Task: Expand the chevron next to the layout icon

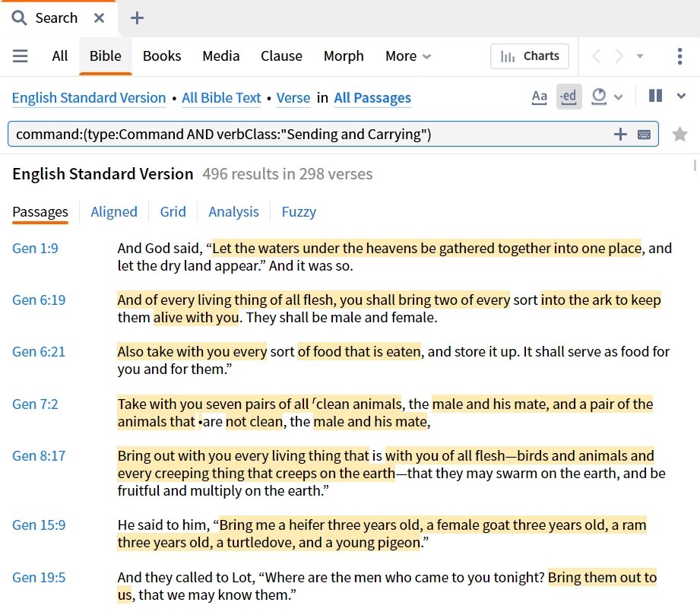Action: point(681,97)
